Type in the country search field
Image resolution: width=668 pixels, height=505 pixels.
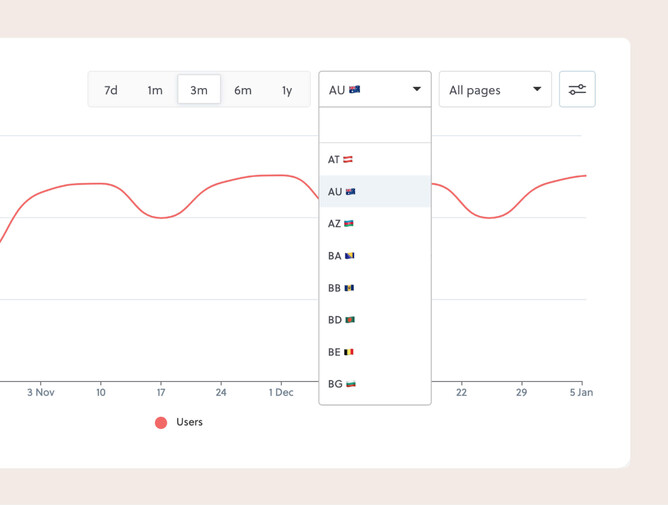pyautogui.click(x=375, y=126)
